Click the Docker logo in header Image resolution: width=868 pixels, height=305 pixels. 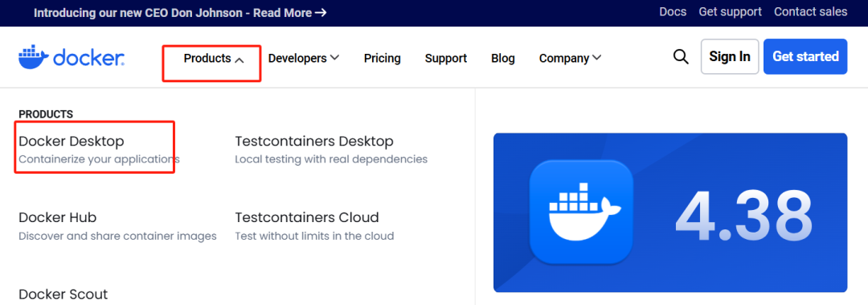point(72,58)
